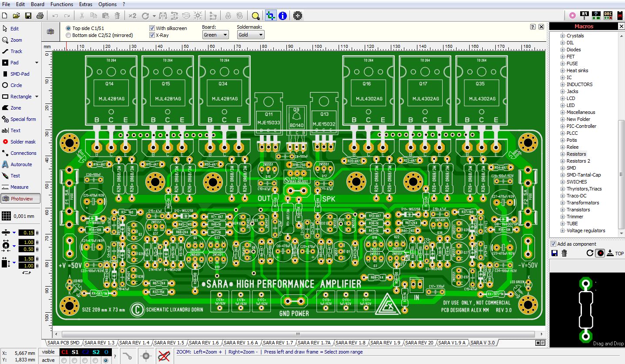This screenshot has height=364, width=625.
Task: Switch to the SARA V 3.0 tab
Action: 483,343
